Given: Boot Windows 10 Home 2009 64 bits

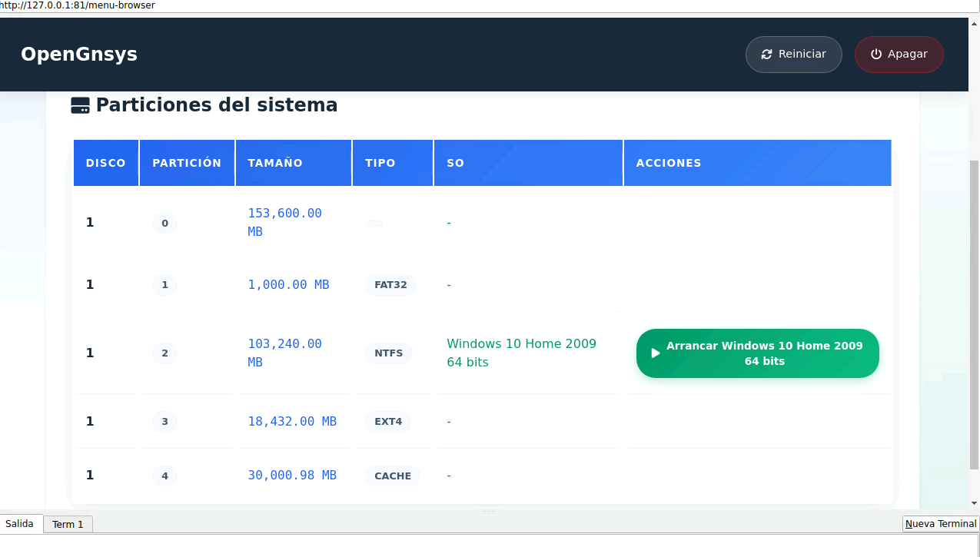Looking at the screenshot, I should tap(757, 353).
